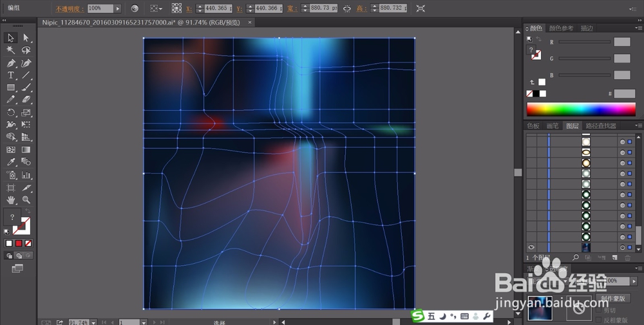Viewport: 644px width, 325px height.
Task: Open the align-to selection dropdown
Action: [x=156, y=8]
